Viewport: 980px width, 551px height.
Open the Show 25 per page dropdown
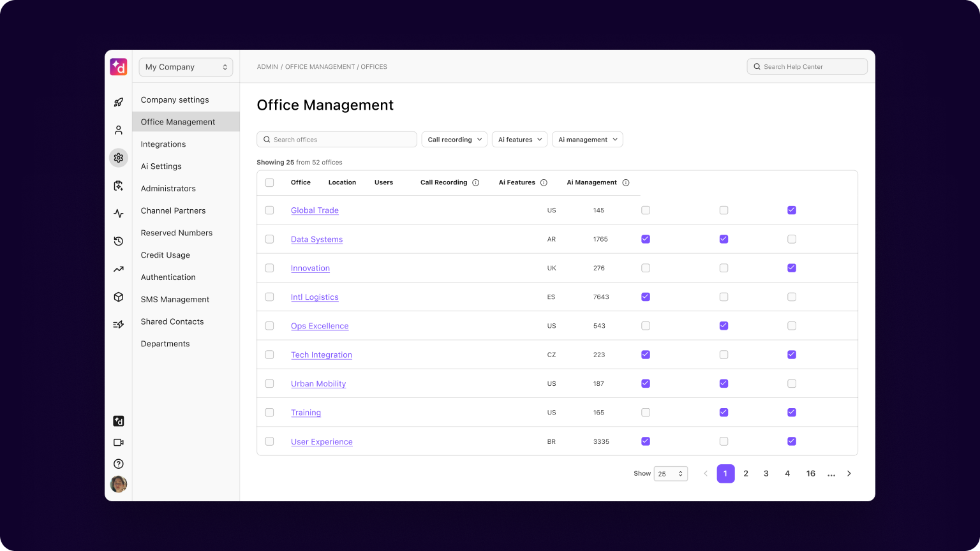[671, 474]
